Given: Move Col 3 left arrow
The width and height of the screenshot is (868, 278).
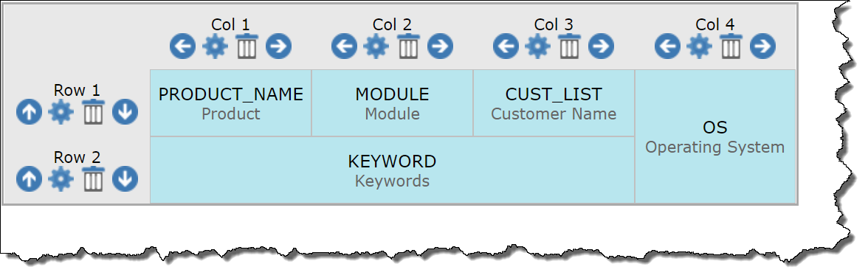Looking at the screenshot, I should click(x=506, y=46).
